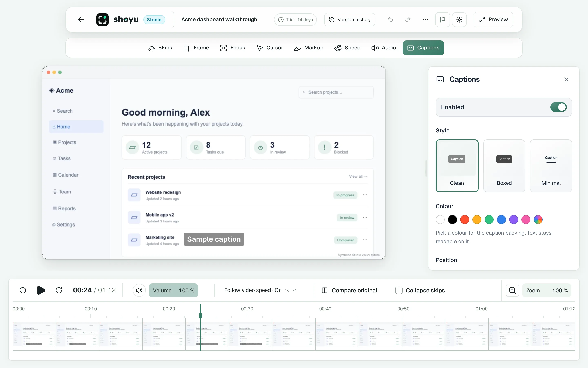Pick the white caption colour swatch
The height and width of the screenshot is (368, 588).
[440, 220]
